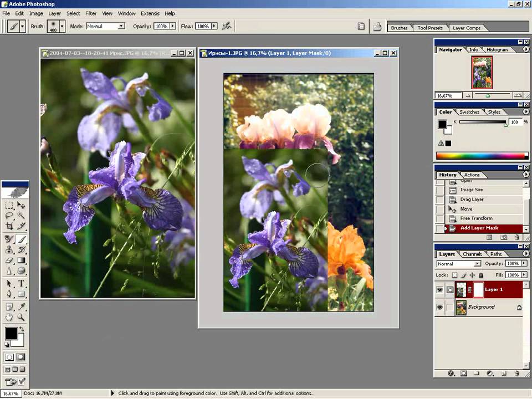Toggle Lock image pixels in Layers panel
The width and height of the screenshot is (532, 399).
click(463, 275)
